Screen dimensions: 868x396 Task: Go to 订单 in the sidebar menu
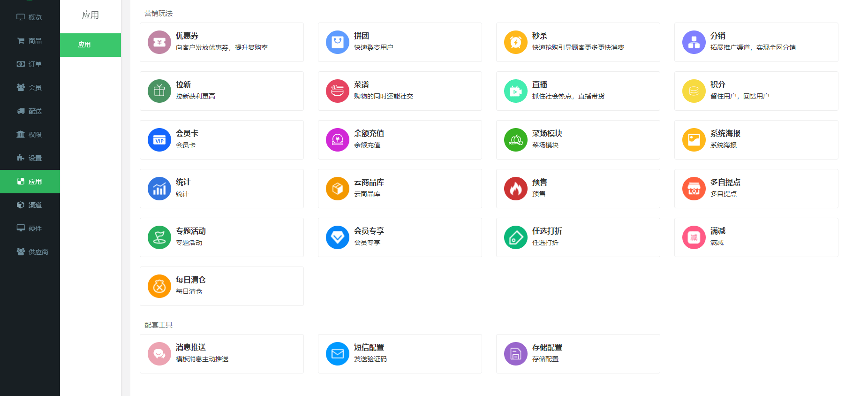click(30, 64)
